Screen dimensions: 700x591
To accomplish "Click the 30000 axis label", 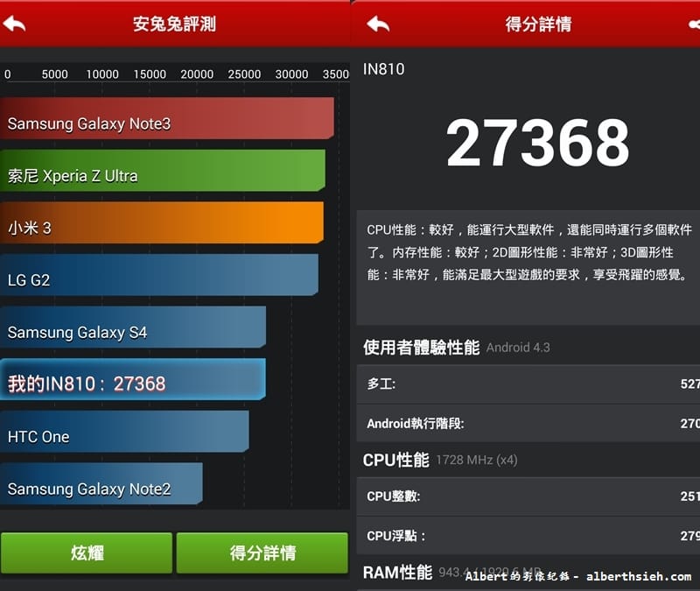I will tap(291, 74).
